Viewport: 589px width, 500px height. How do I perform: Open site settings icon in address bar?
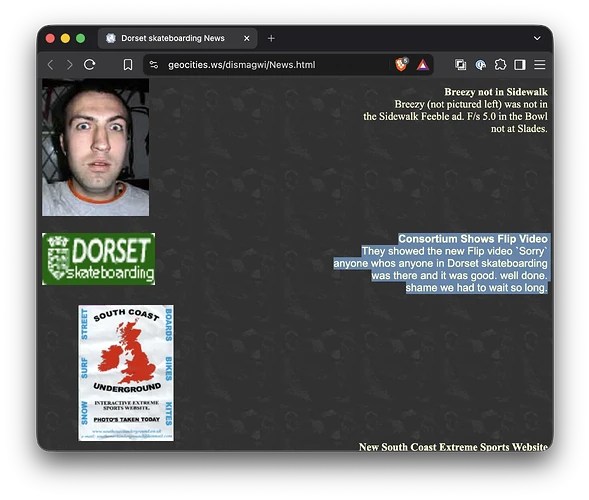[154, 65]
